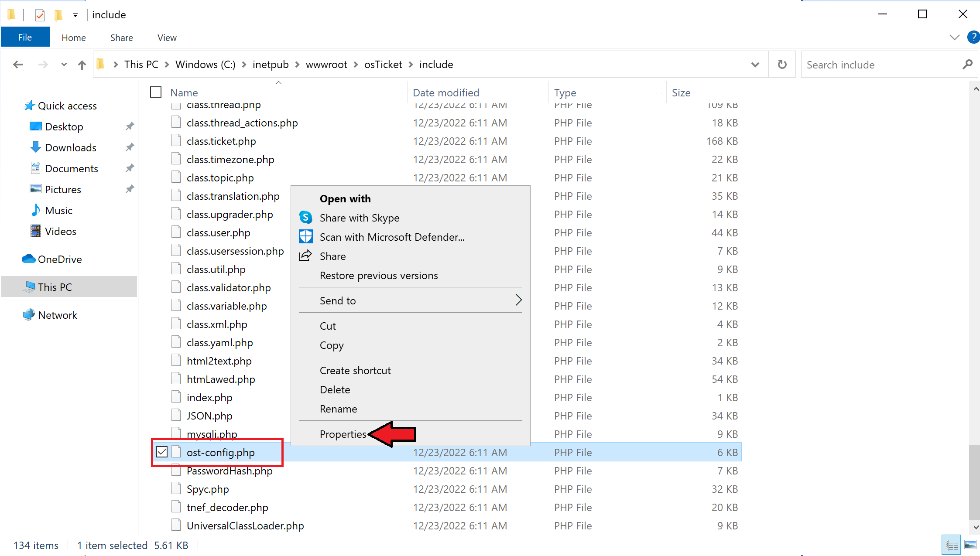Open OneDrive in the navigation pane

(60, 259)
